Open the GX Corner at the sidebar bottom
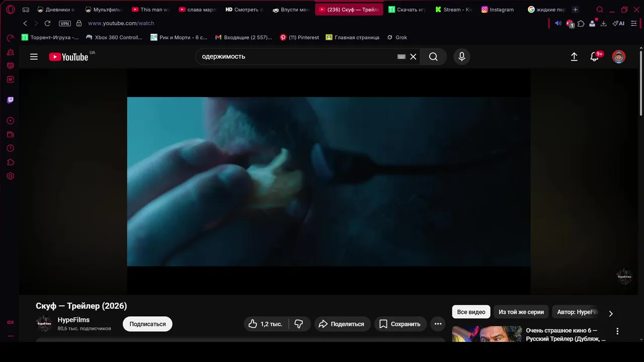The image size is (644, 362). point(10,322)
